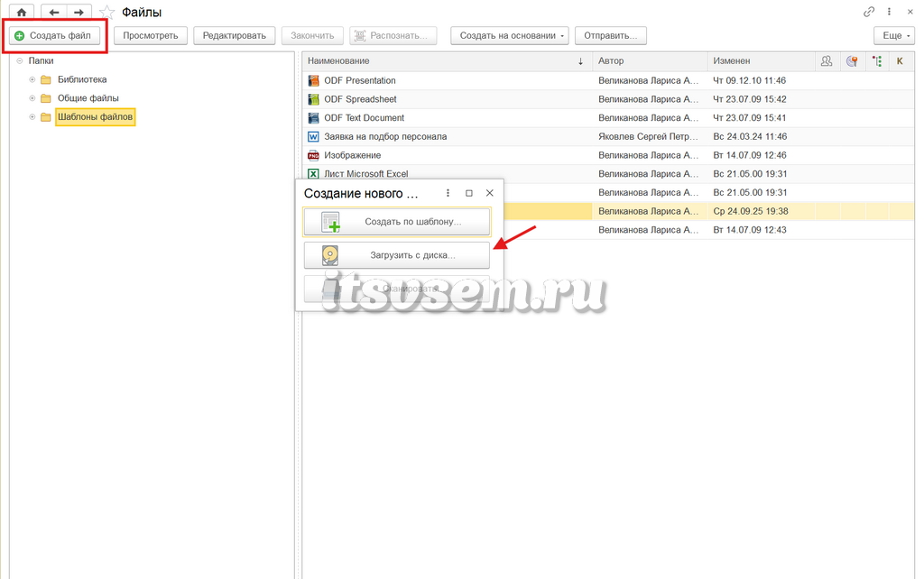Click Создать по шаблону button
Image resolution: width=924 pixels, height=579 pixels.
pos(397,222)
